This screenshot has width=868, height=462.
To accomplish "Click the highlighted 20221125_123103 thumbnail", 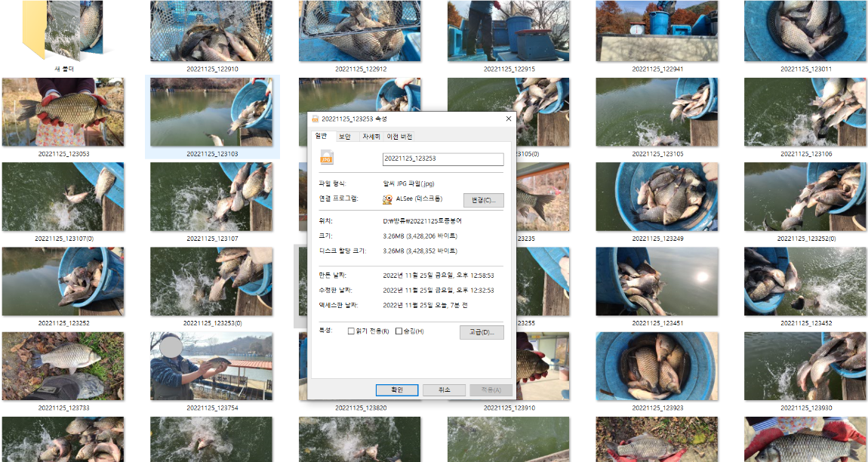I will click(212, 113).
